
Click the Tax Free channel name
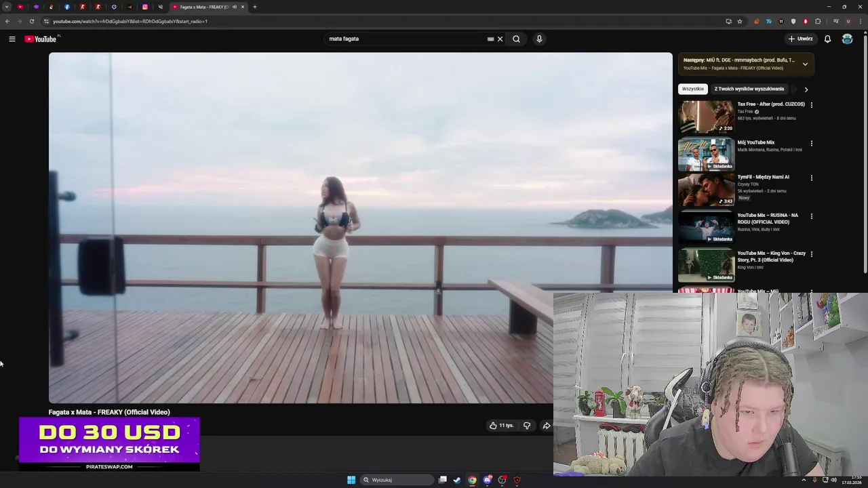coord(745,111)
